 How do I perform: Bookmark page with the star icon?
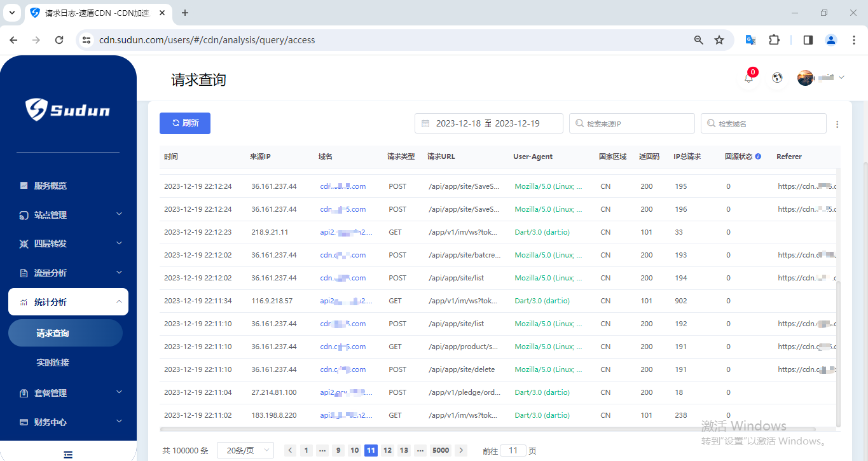pos(719,40)
